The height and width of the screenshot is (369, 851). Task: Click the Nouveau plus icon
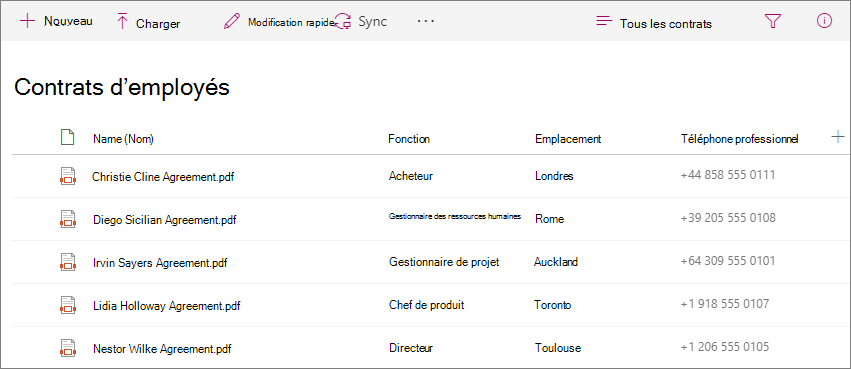(27, 21)
